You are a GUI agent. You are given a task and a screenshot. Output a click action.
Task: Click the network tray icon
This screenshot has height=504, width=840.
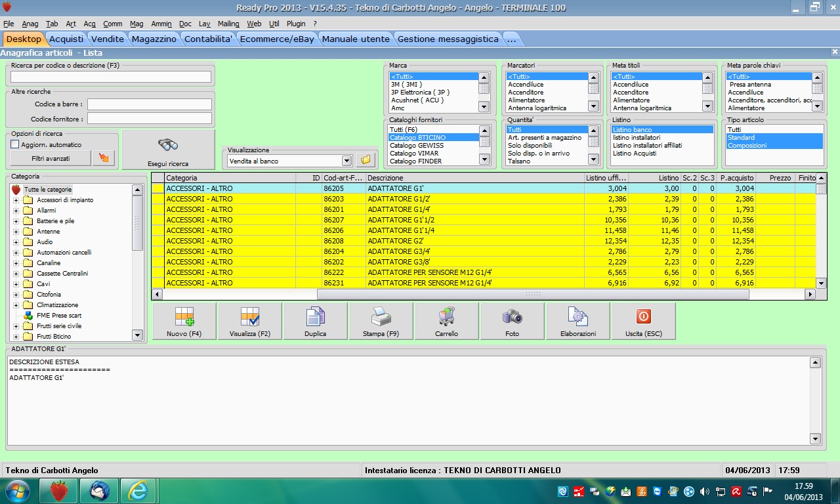tap(721, 491)
